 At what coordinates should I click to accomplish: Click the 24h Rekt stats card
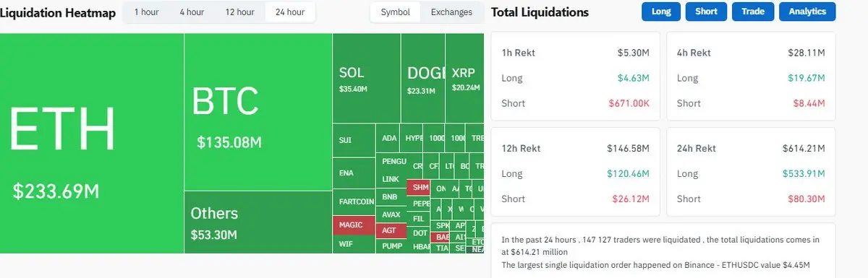click(x=751, y=172)
